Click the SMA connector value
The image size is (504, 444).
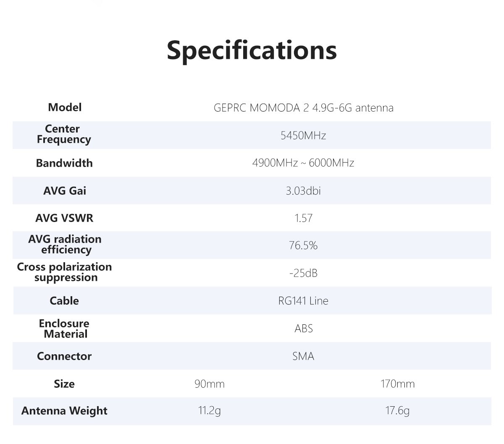303,356
